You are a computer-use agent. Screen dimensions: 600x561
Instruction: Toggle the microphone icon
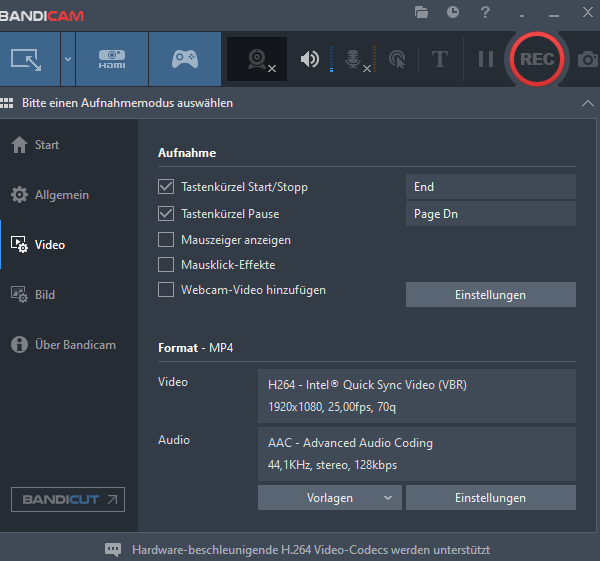click(x=353, y=60)
